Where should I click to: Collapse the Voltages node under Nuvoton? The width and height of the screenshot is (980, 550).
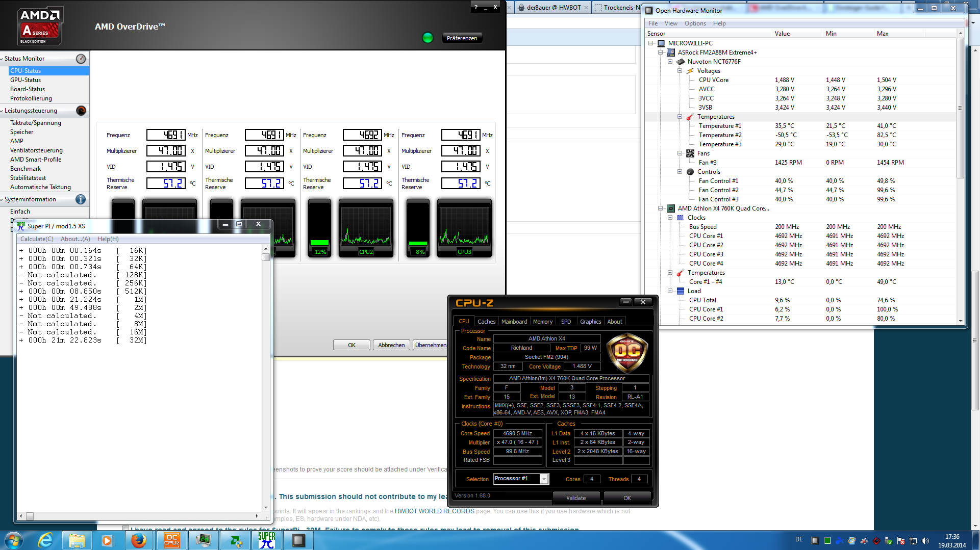680,71
